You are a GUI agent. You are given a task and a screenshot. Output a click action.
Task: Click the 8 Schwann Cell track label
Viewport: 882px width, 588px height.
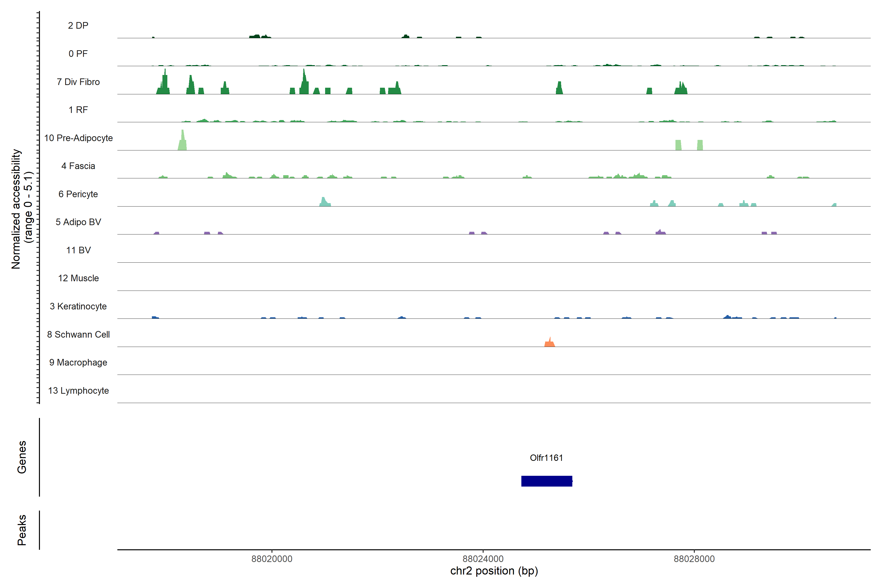click(x=78, y=334)
